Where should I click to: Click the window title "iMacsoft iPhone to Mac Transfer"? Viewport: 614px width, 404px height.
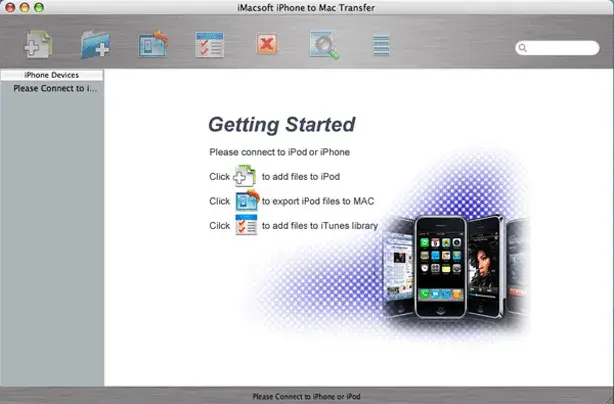[306, 7]
